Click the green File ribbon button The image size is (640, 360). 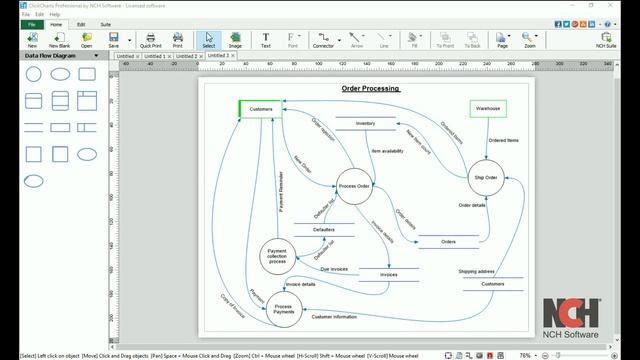click(x=32, y=24)
